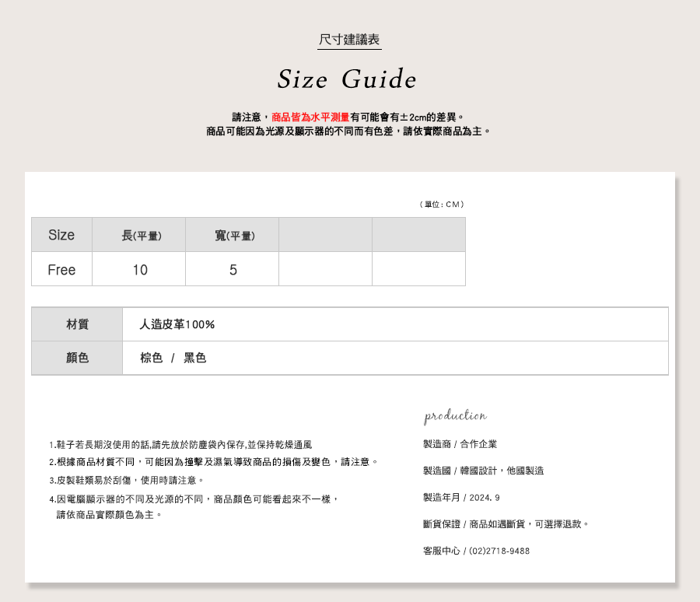Viewport: 700px width, 602px height.
Task: Click the 單位:CM unit label
Action: point(442,205)
